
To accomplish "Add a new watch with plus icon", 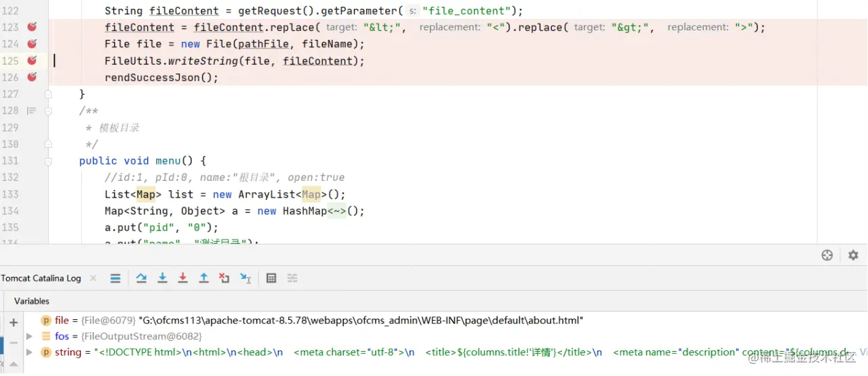I will (14, 323).
